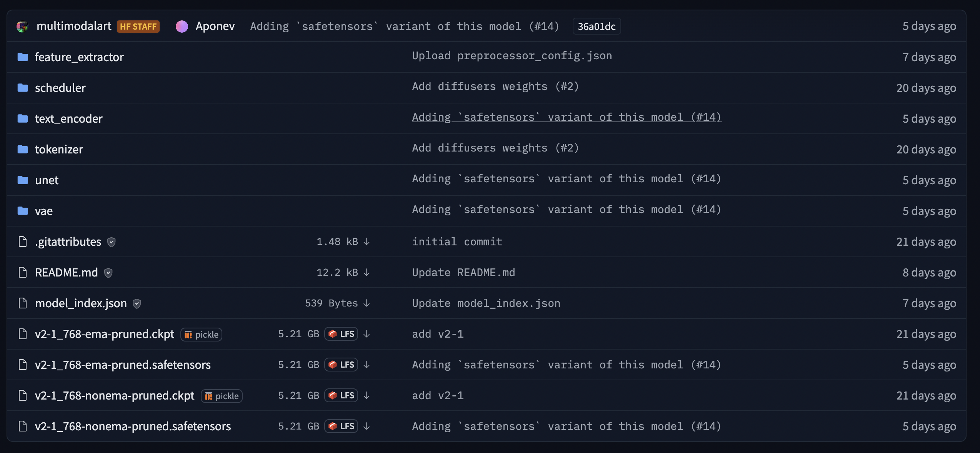Click the pickle badge on v2-1_768-ema-pruned.ckpt

point(201,334)
